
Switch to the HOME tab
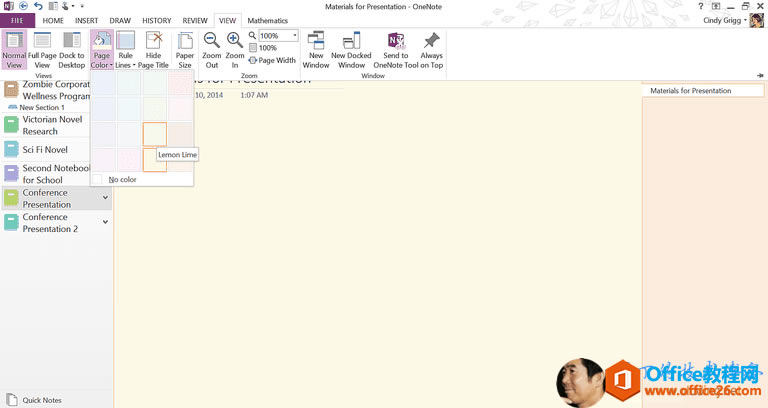(x=53, y=21)
